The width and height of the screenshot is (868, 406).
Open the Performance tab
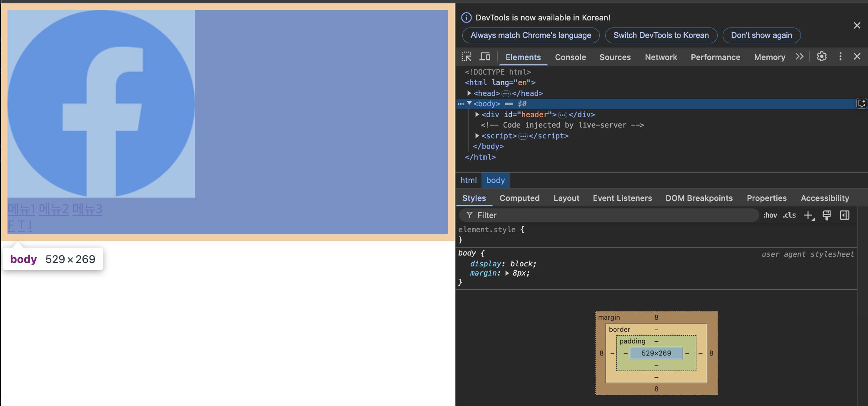pos(715,57)
